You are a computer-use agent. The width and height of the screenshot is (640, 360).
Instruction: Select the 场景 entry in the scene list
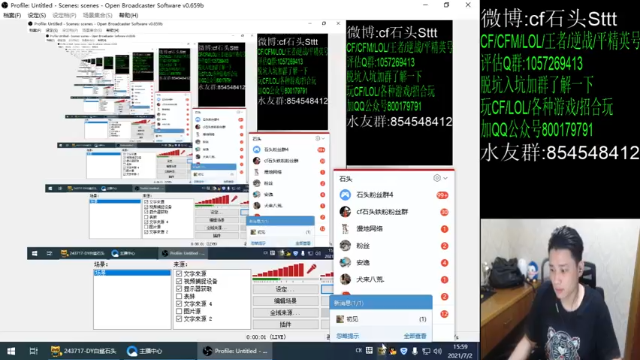[x=132, y=272]
